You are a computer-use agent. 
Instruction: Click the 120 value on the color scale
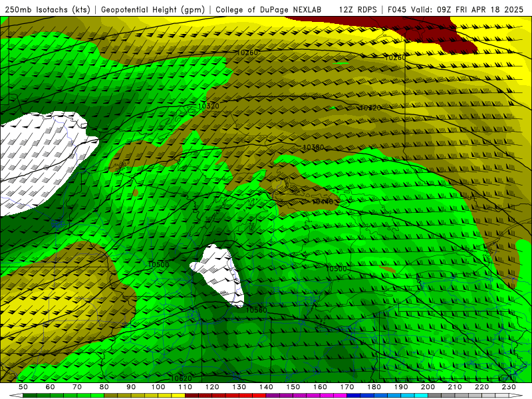212,387
